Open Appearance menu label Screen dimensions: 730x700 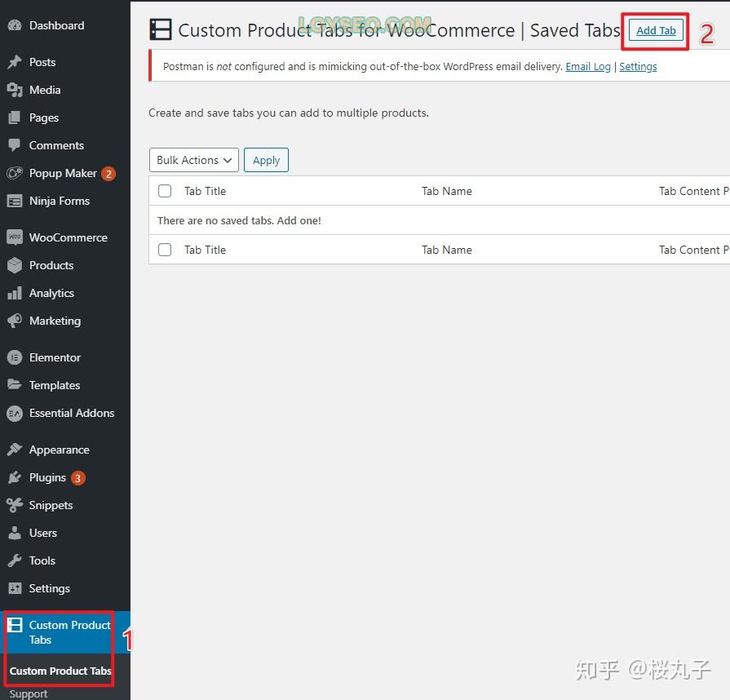59,450
